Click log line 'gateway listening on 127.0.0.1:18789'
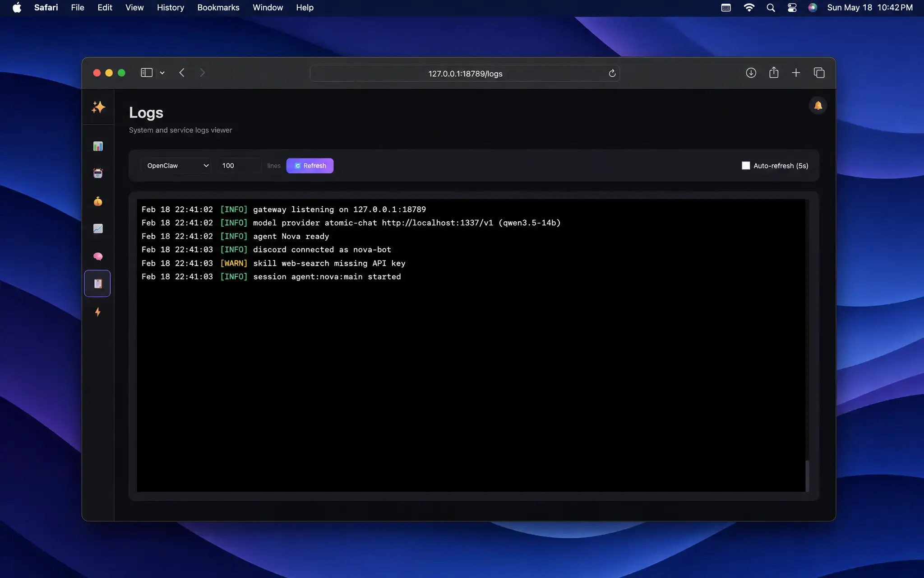 pos(284,210)
